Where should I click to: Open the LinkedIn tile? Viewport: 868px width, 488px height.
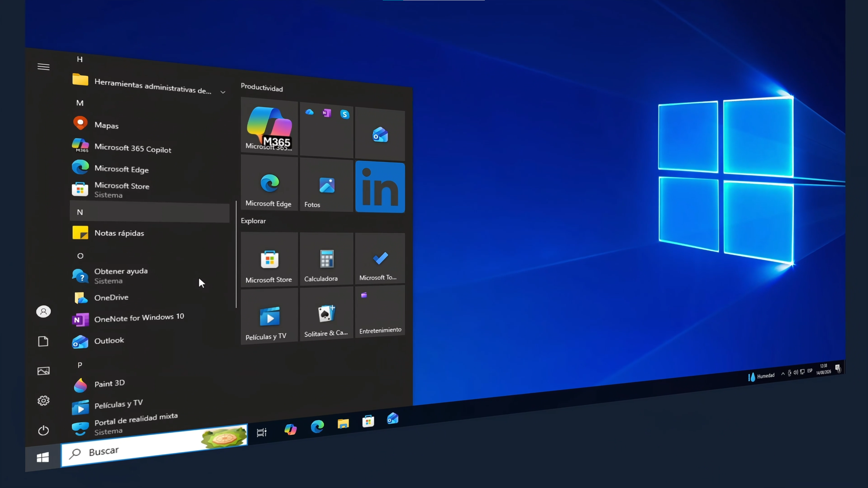pyautogui.click(x=380, y=187)
